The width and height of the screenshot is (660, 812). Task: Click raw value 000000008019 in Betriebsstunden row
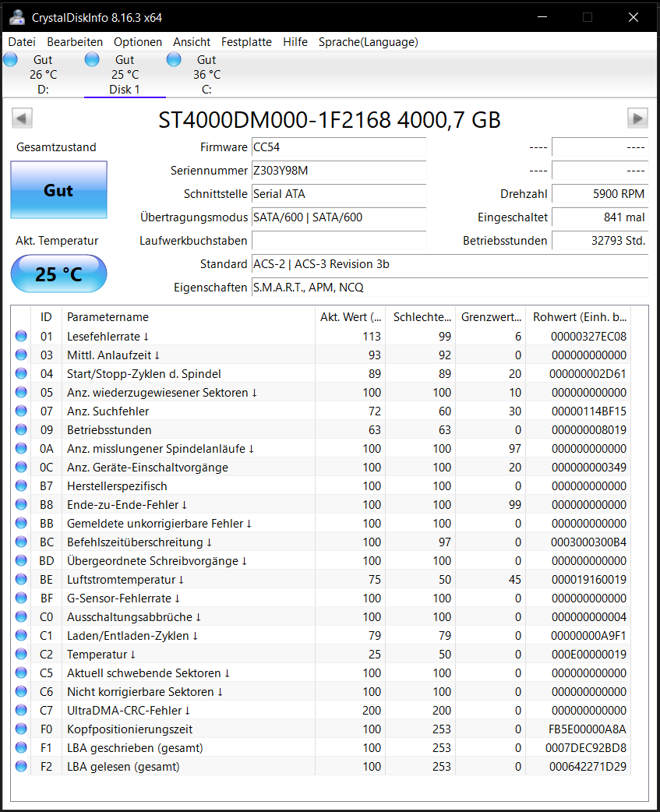[589, 430]
